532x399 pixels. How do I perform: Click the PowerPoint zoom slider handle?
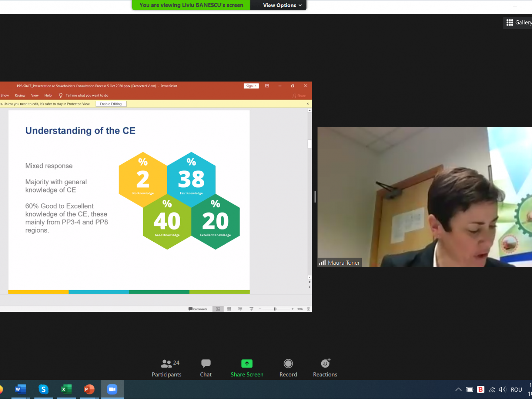pyautogui.click(x=275, y=309)
